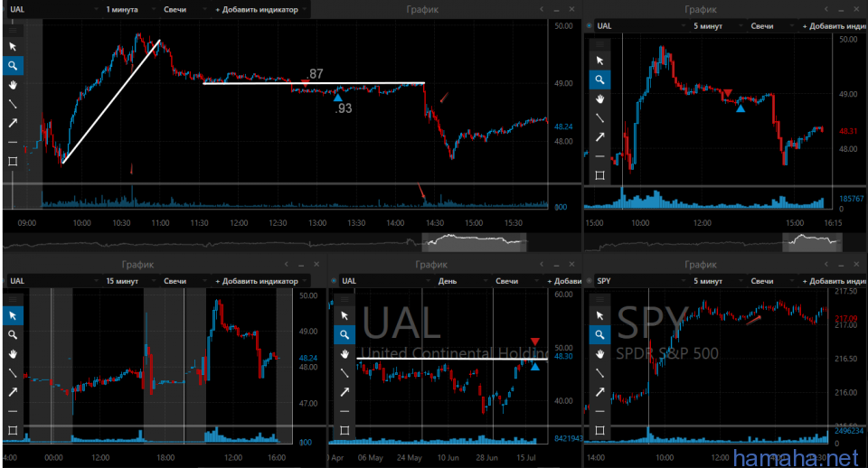Open 'Свечи' dropdown in UAL daily chart
The width and height of the screenshot is (868, 468).
[x=516, y=281]
